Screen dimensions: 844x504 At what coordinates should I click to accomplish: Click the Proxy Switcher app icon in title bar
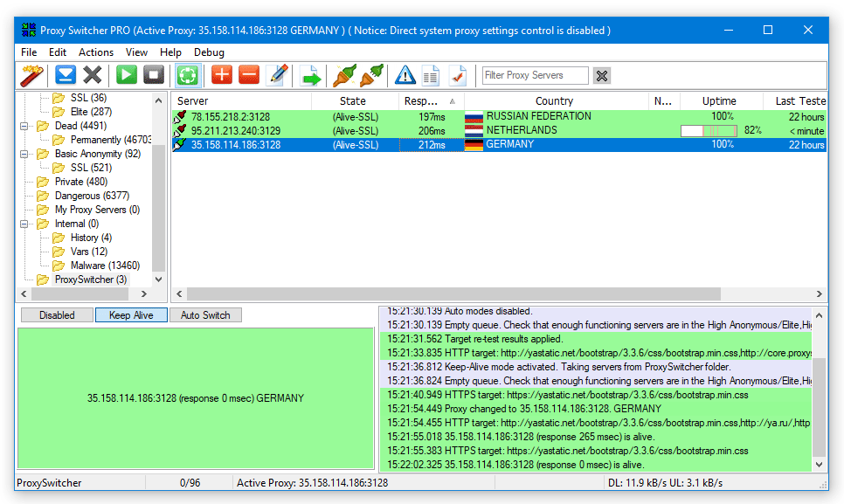[29, 30]
